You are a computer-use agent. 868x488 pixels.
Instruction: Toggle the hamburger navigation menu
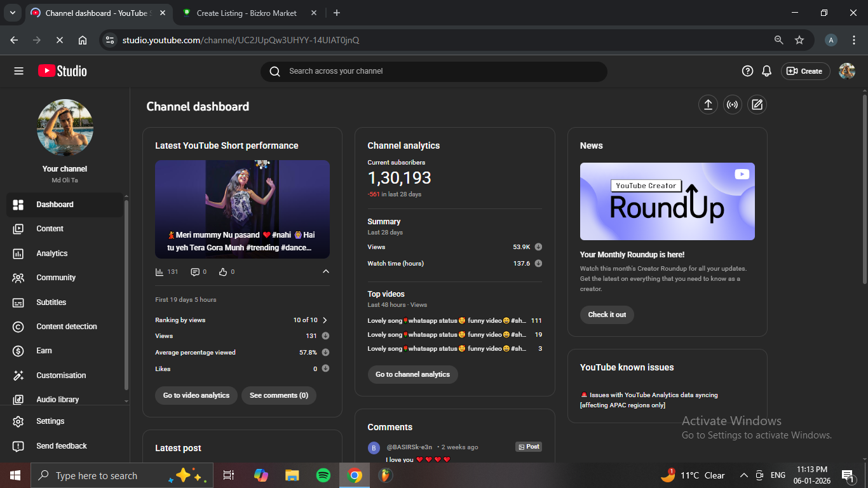(x=18, y=71)
